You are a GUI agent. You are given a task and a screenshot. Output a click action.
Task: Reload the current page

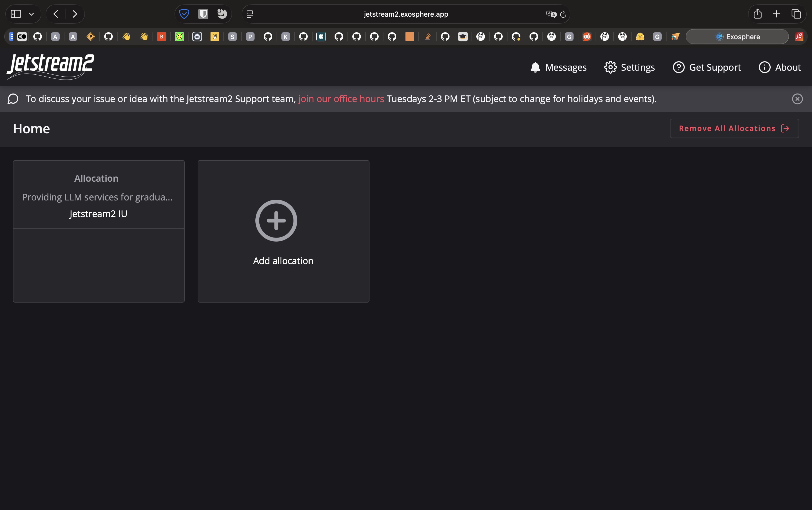pyautogui.click(x=563, y=14)
